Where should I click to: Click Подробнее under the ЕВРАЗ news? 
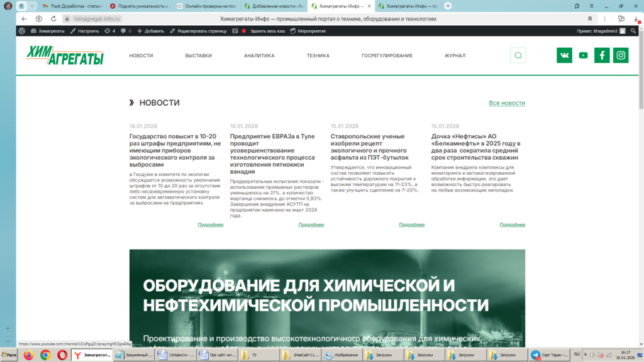[311, 224]
